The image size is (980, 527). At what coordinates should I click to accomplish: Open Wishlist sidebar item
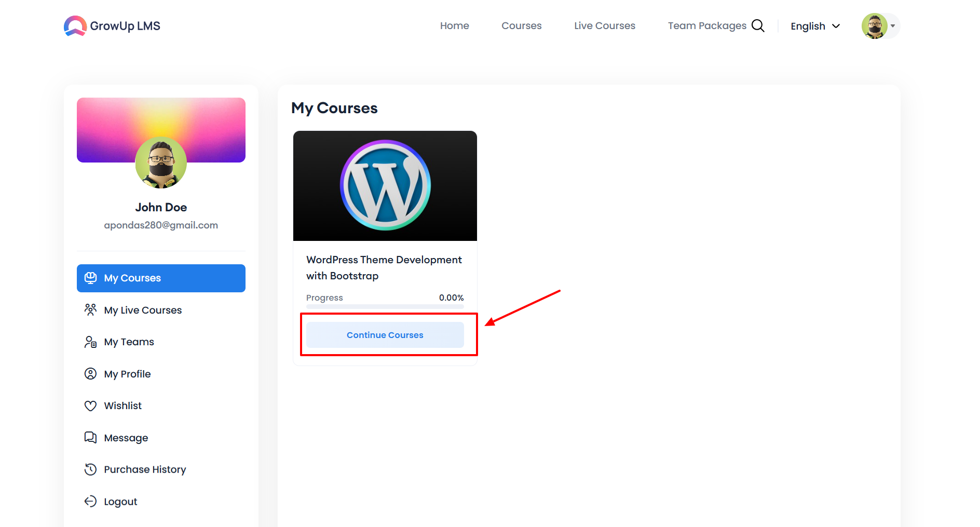(161, 406)
